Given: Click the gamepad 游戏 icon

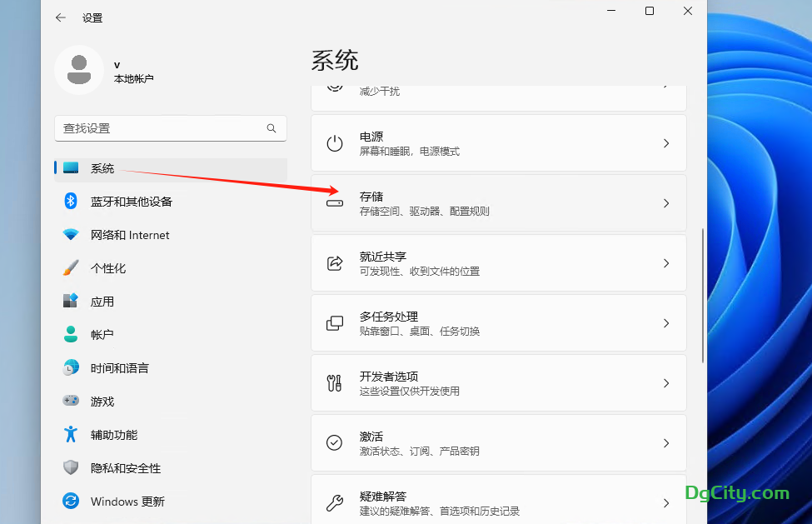Looking at the screenshot, I should (72, 402).
